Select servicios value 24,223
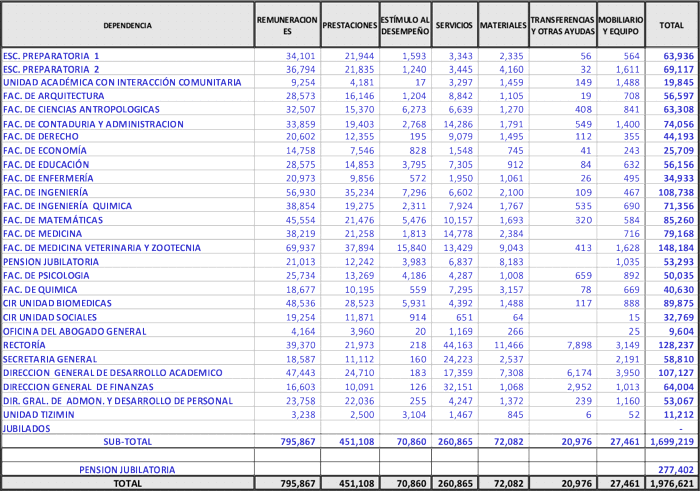Viewport: 700px width, 491px height. pos(458,359)
